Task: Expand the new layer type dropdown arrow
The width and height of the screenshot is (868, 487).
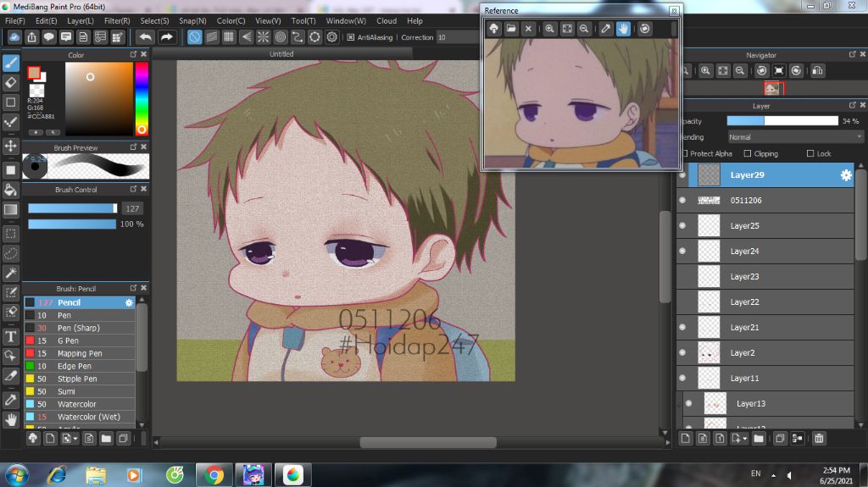Action: coord(745,439)
